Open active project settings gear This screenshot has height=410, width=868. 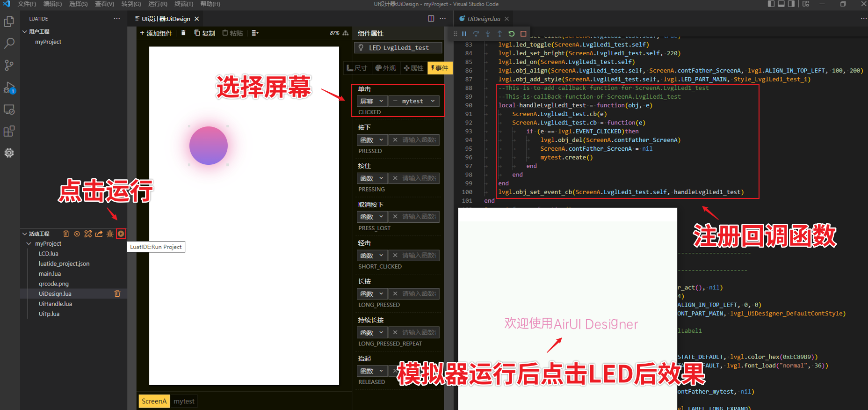click(x=77, y=234)
